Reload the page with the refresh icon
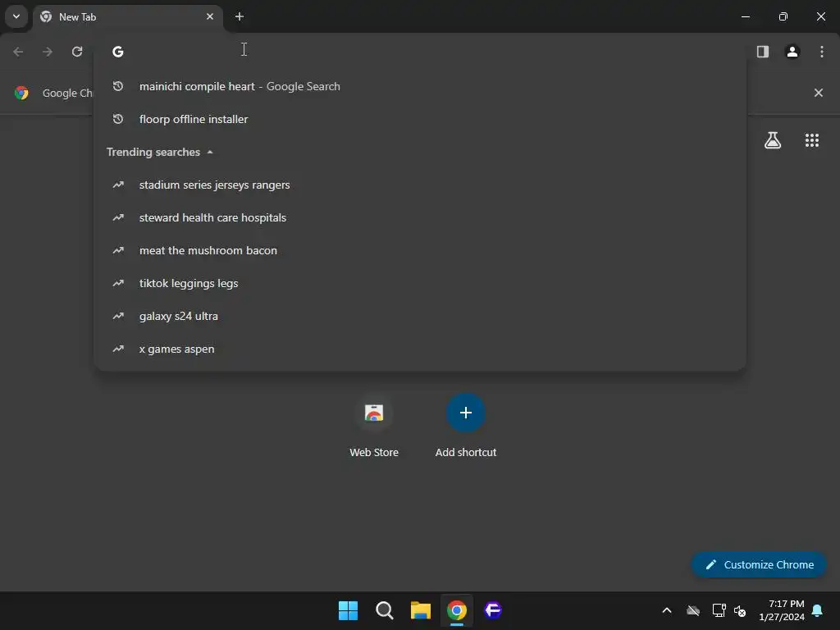Screen dimensions: 840x630 pyautogui.click(x=77, y=52)
